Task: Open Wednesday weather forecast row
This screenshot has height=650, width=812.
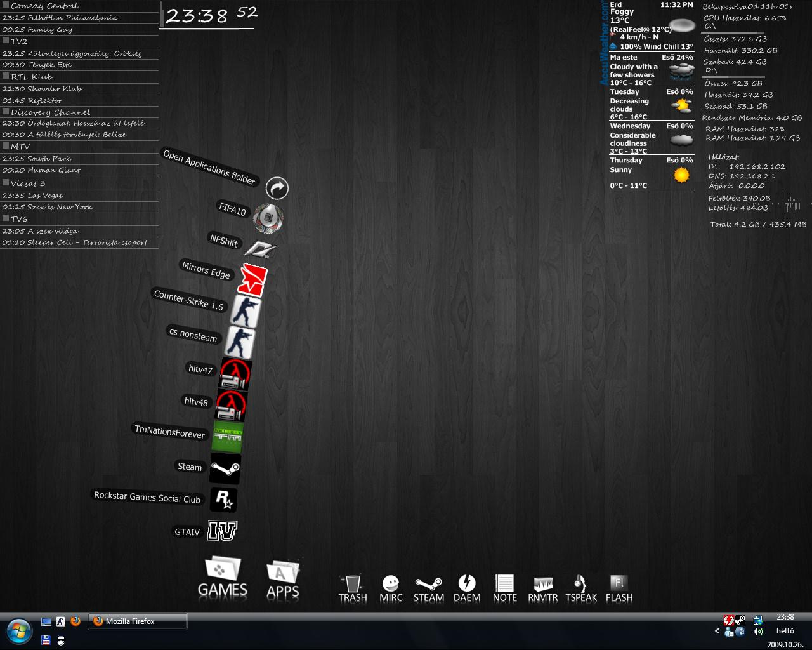Action: click(x=652, y=138)
